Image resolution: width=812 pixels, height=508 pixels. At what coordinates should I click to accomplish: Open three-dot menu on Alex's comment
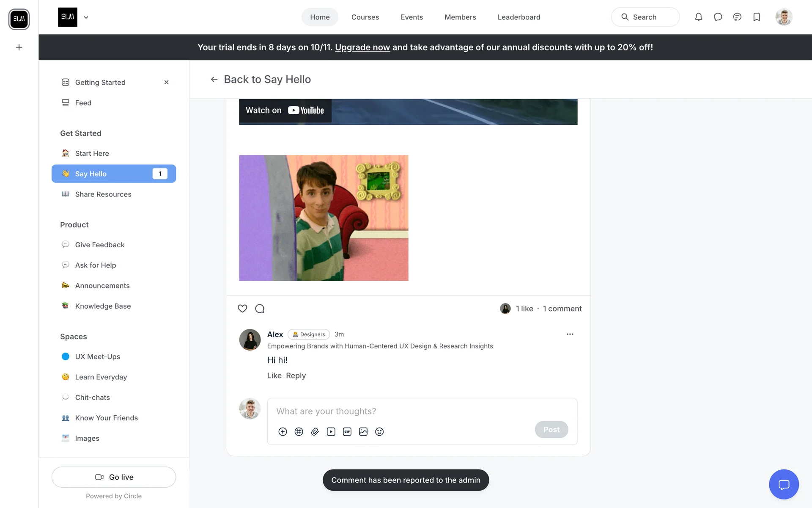point(570,334)
